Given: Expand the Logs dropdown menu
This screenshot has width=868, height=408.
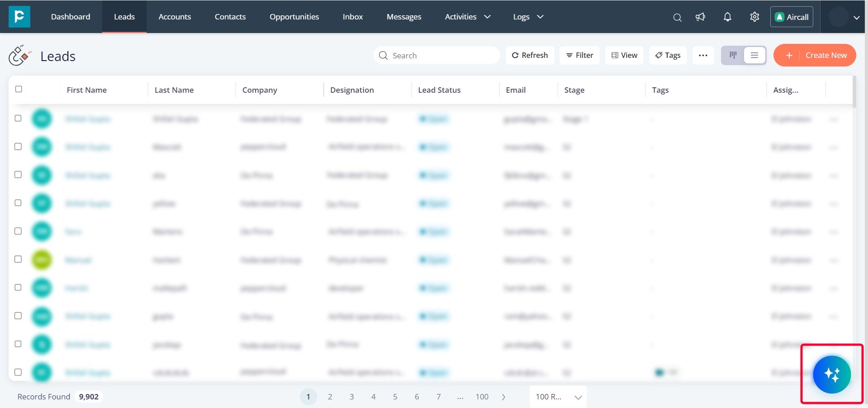Looking at the screenshot, I should tap(528, 17).
